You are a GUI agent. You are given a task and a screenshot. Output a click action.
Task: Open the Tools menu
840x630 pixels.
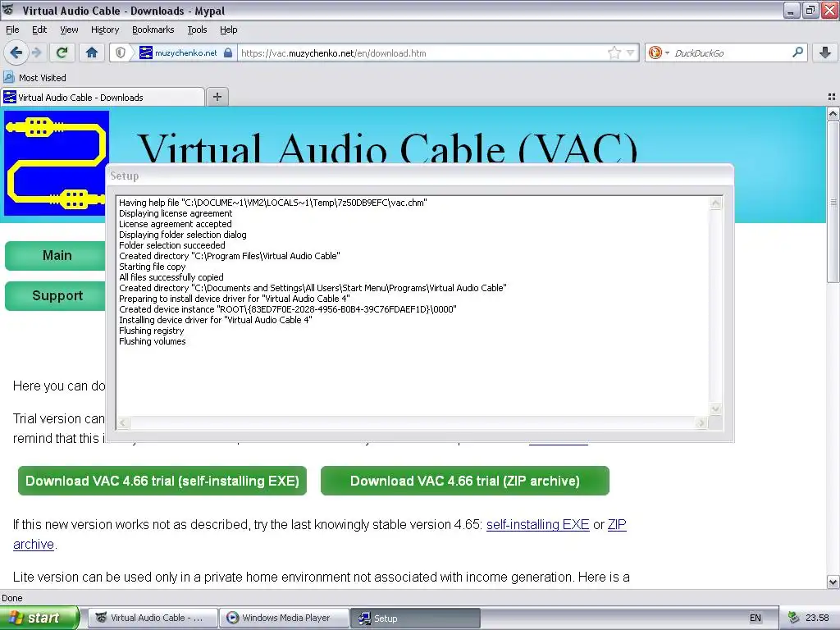pos(197,30)
